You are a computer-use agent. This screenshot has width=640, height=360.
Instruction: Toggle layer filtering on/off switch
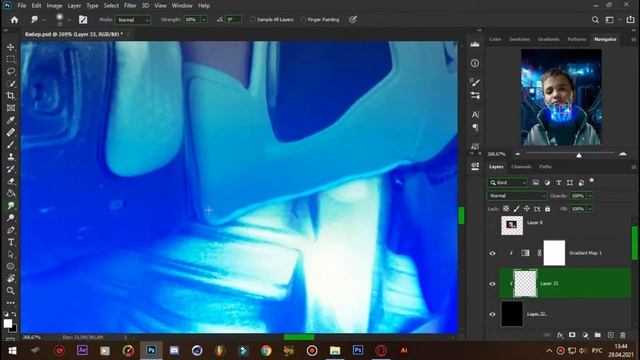coord(591,181)
